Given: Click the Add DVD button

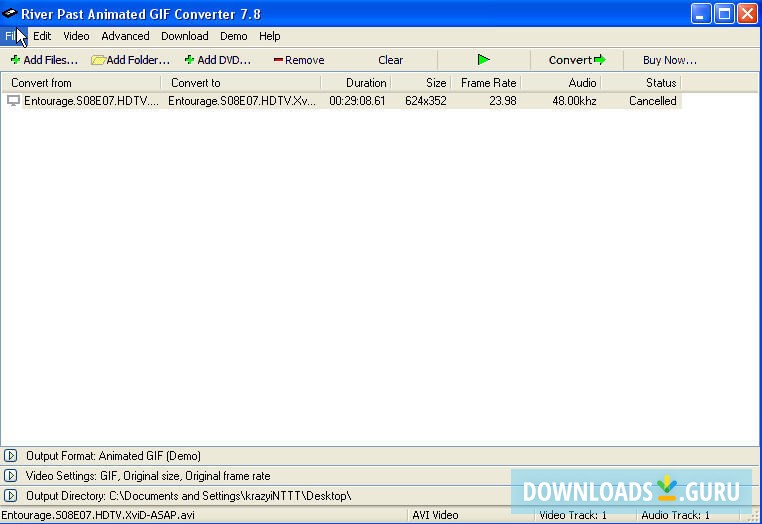Looking at the screenshot, I should 218,60.
